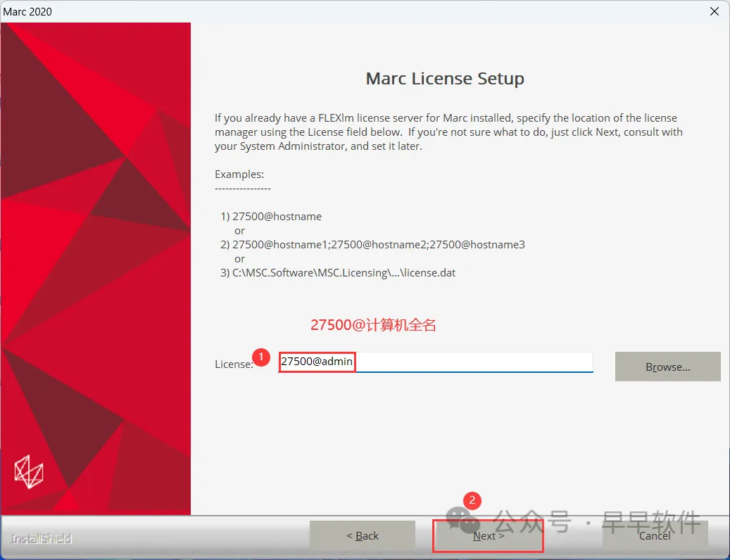Cancel the Marc 2020 installation

coord(655,536)
